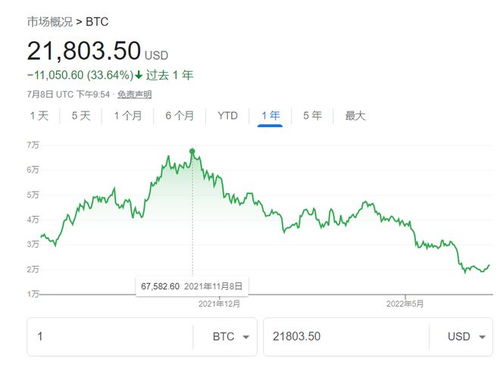Click the active 1 年 tab
This screenshot has width=500, height=365.
pyautogui.click(x=270, y=116)
